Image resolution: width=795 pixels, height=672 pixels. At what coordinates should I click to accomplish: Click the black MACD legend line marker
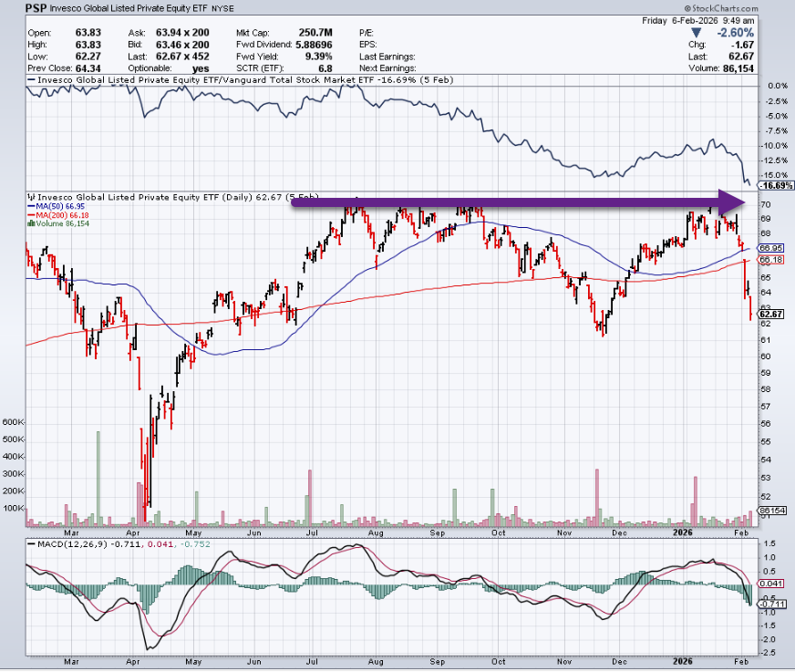tap(30, 545)
